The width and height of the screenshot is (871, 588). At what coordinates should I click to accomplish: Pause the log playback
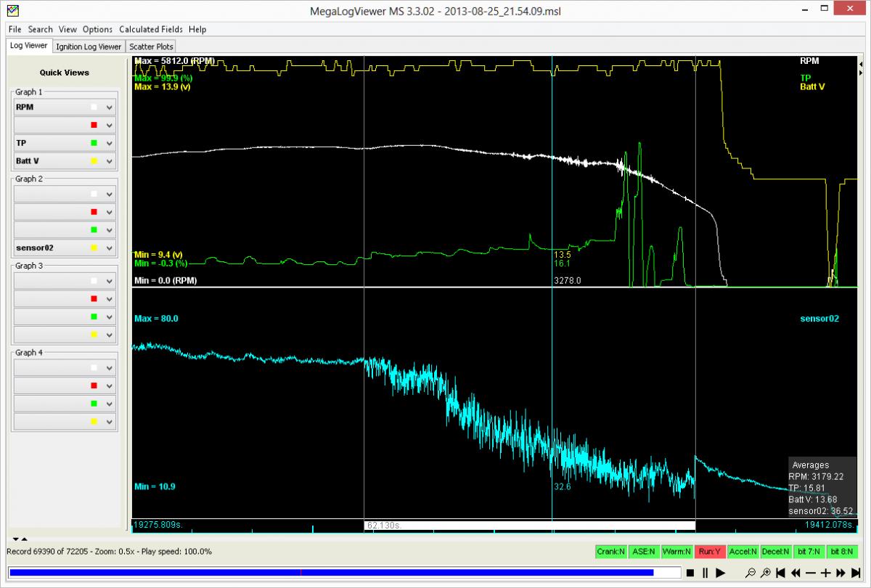(x=705, y=573)
